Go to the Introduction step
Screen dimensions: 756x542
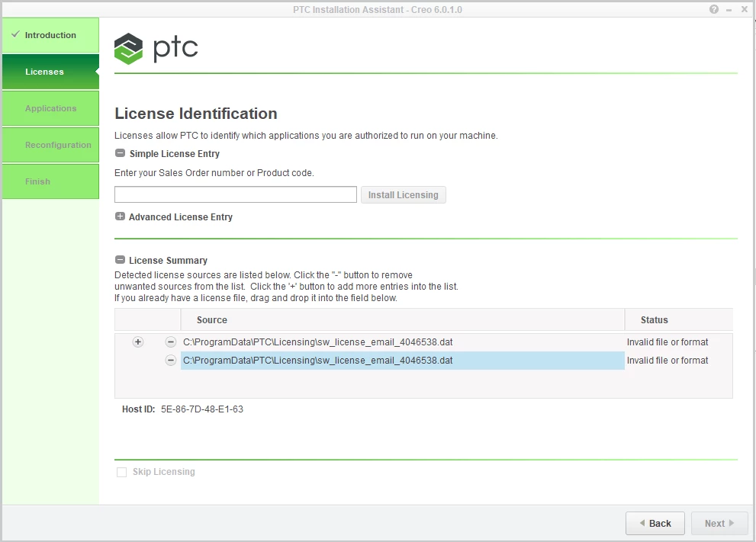[x=49, y=34]
